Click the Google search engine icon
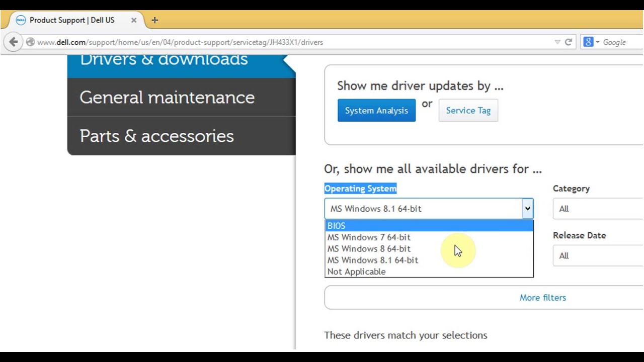 588,42
